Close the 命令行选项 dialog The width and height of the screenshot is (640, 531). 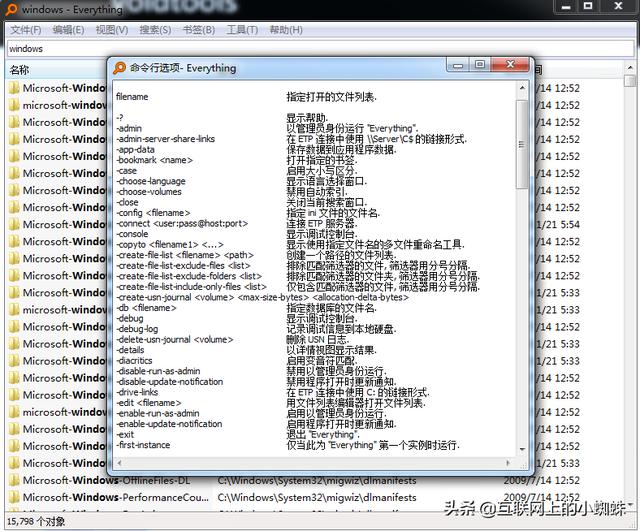point(510,64)
